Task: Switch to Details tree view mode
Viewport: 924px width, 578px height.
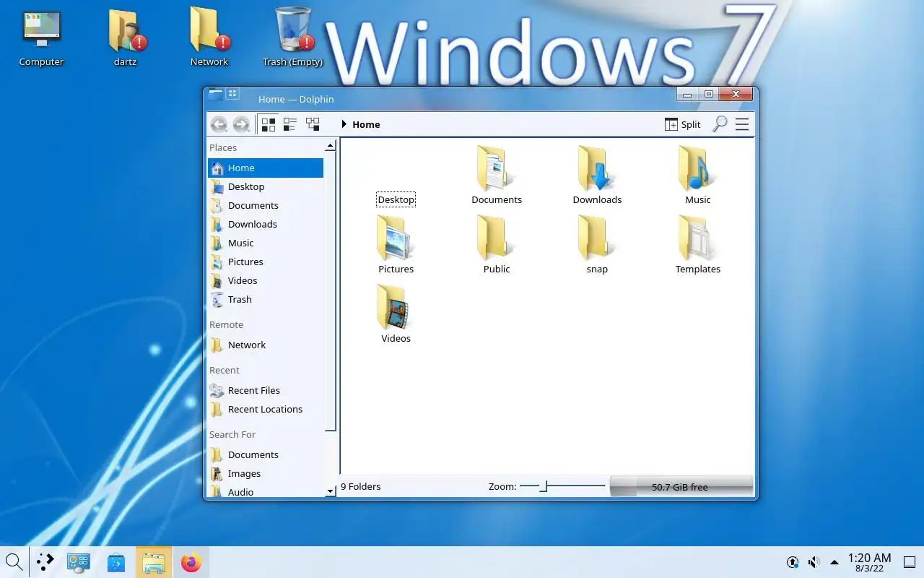Action: pyautogui.click(x=313, y=124)
